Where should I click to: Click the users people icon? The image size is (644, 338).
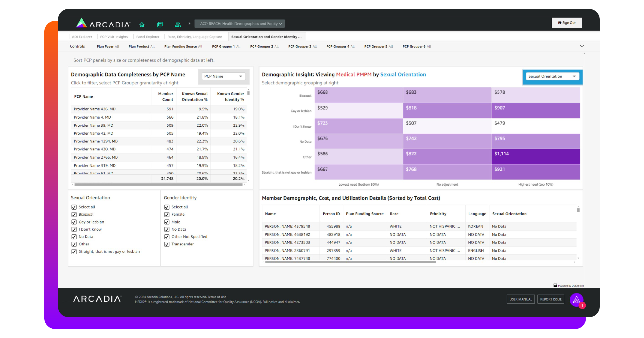pyautogui.click(x=178, y=25)
